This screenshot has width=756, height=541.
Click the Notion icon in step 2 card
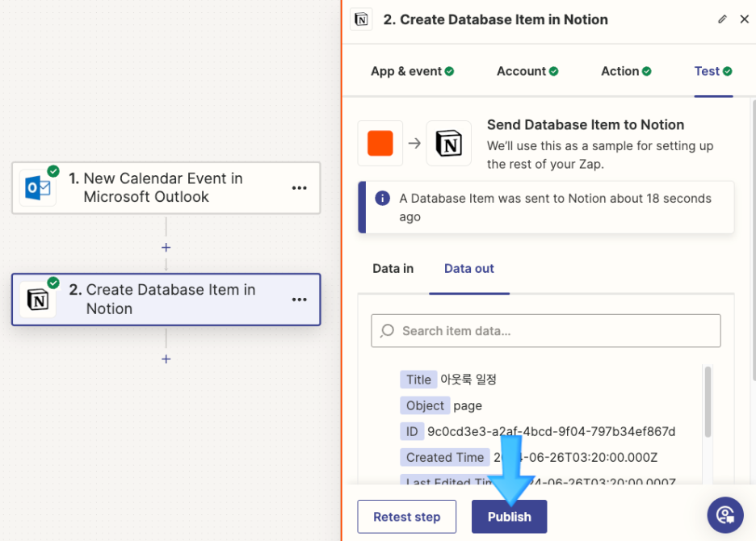pos(38,300)
